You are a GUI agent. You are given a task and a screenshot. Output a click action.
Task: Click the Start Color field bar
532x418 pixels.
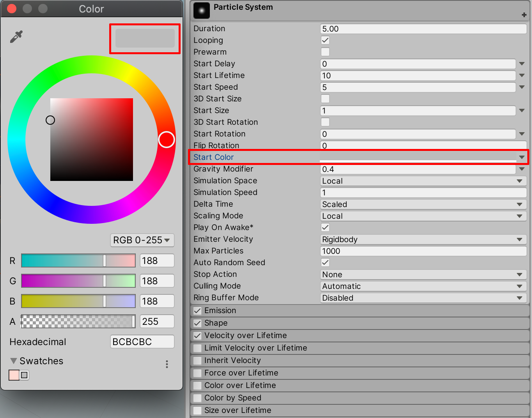tap(417, 157)
